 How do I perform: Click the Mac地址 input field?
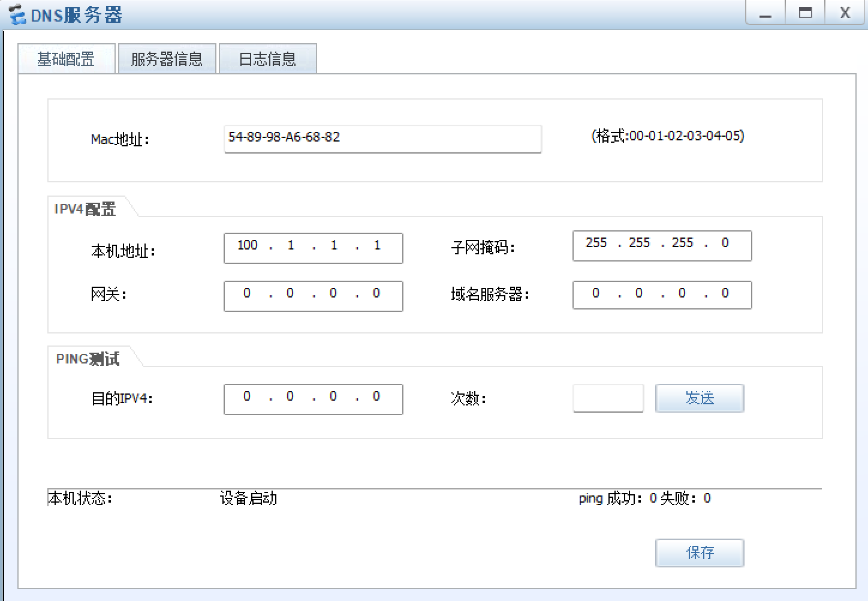[x=382, y=139]
